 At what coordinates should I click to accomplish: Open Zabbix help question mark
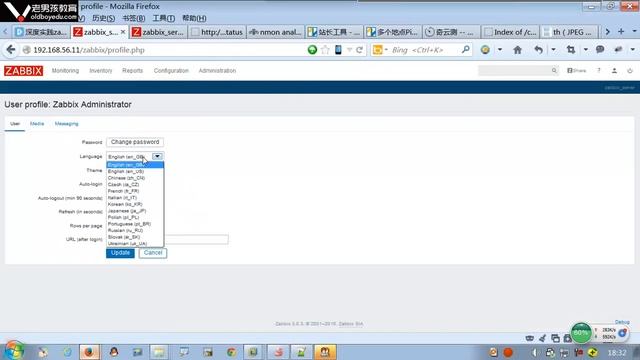click(599, 71)
